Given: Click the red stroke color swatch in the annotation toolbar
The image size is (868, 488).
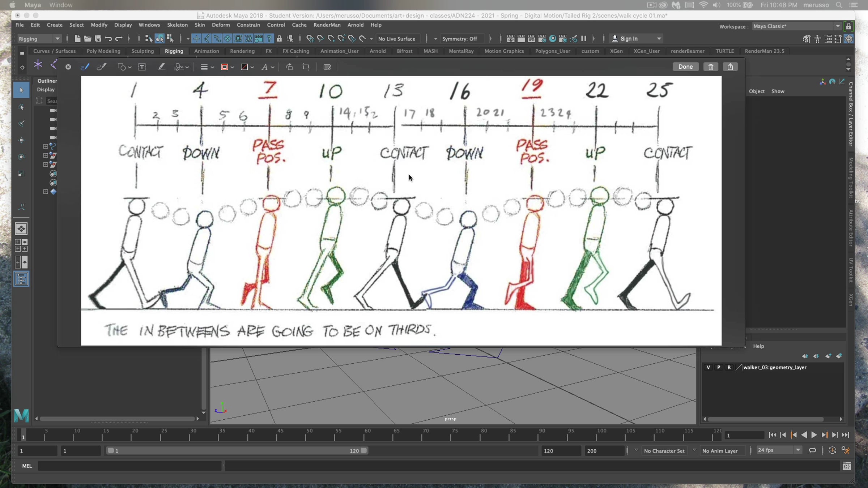Looking at the screenshot, I should coord(225,67).
